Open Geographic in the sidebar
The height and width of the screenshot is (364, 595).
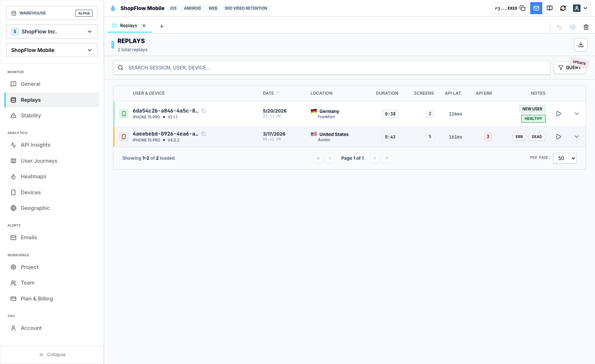(x=52, y=208)
